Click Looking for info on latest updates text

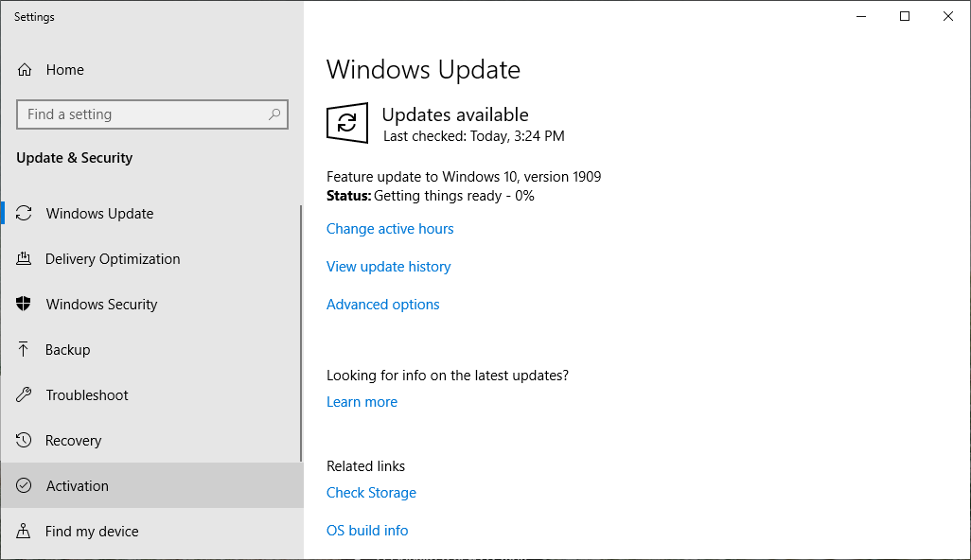(447, 376)
